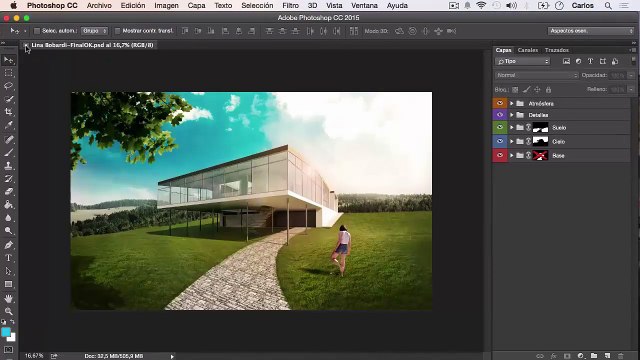
Task: Enable Mostrar contr. transf. checkbox
Action: pyautogui.click(x=118, y=31)
